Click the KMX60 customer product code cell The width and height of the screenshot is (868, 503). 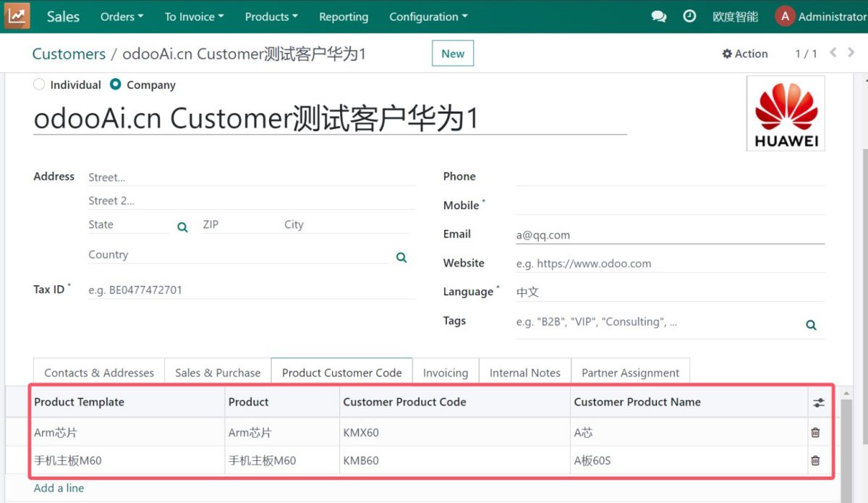coord(455,432)
